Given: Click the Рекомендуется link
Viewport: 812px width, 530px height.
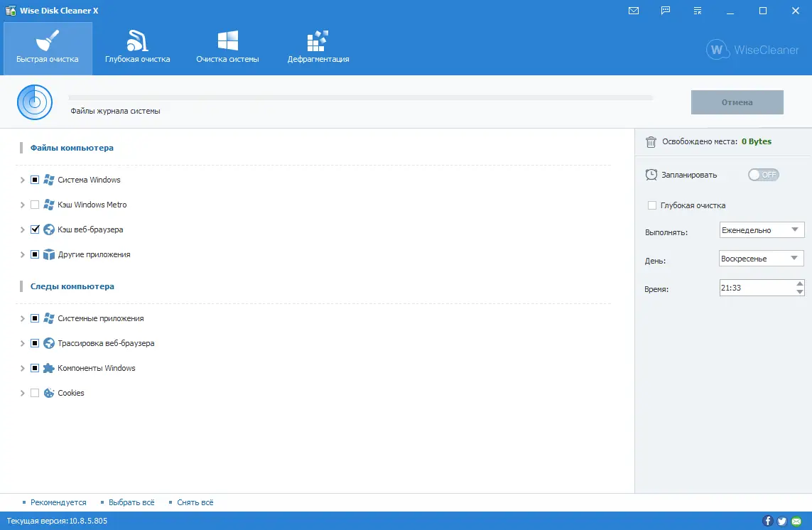Looking at the screenshot, I should (58, 502).
